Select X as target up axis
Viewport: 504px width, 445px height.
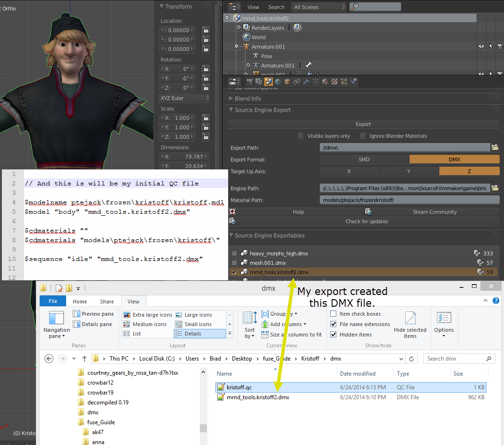coord(349,171)
